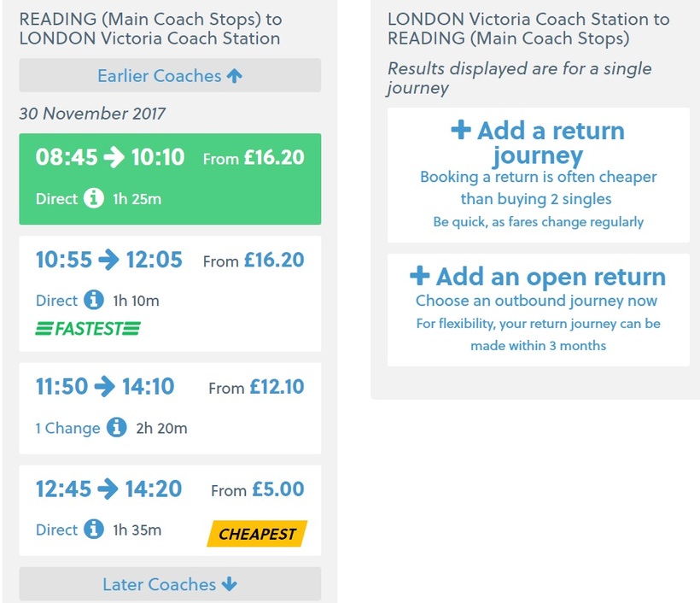Show Earlier Coaches
The height and width of the screenshot is (603, 700).
170,75
